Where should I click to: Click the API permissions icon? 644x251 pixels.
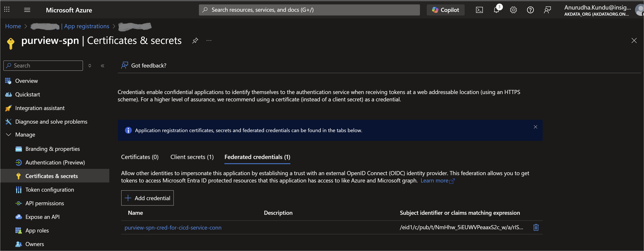[19, 203]
